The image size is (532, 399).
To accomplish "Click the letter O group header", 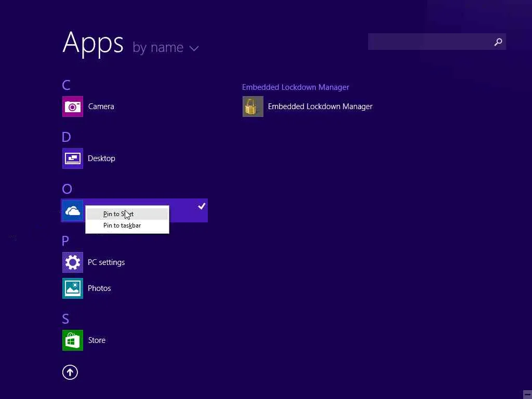I will pyautogui.click(x=67, y=189).
